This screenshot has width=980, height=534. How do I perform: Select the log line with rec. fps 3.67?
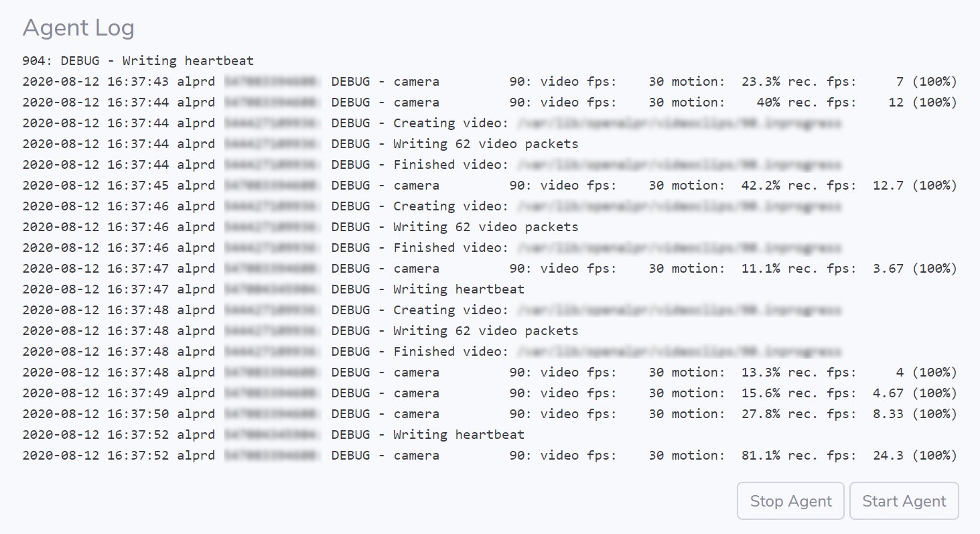coord(489,269)
